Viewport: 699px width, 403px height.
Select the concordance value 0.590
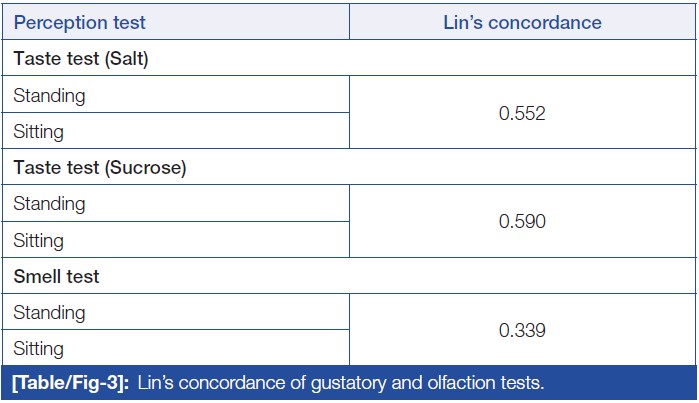point(522,222)
